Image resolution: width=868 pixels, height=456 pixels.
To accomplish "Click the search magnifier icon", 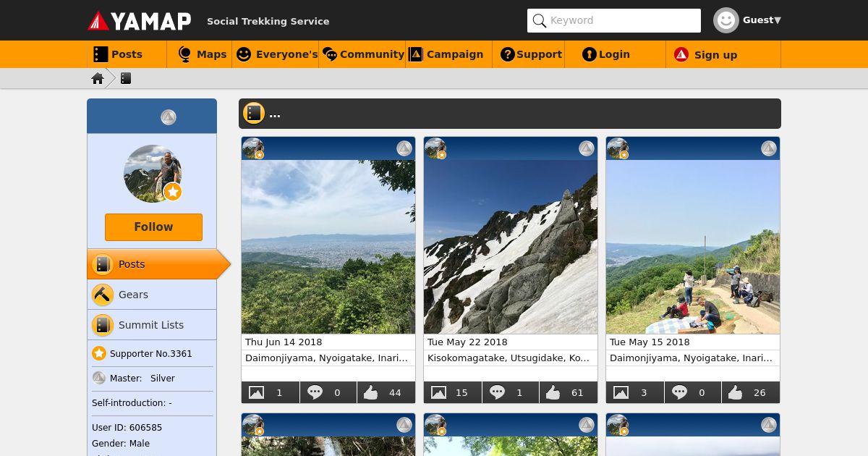I will (539, 21).
